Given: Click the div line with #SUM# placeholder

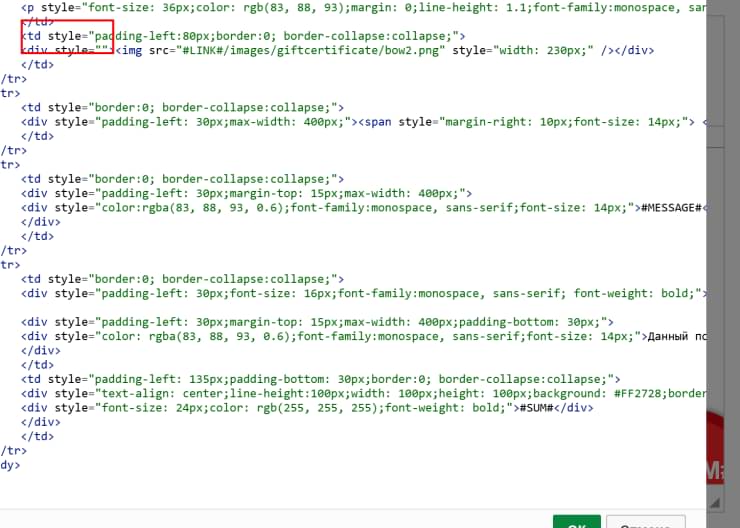Looking at the screenshot, I should pos(307,408).
